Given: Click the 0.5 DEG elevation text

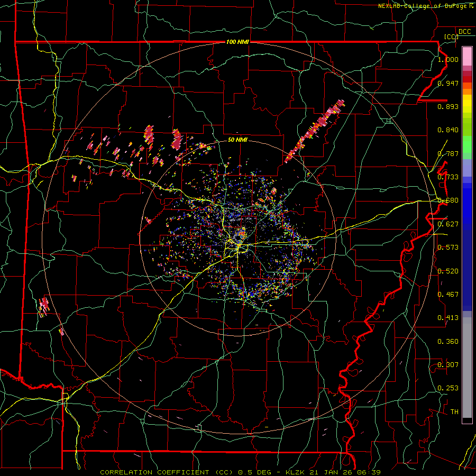Looking at the screenshot, I should [x=254, y=472].
